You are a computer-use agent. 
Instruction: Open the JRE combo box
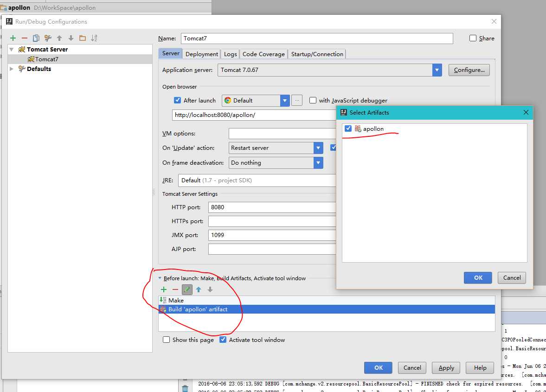tap(257, 180)
